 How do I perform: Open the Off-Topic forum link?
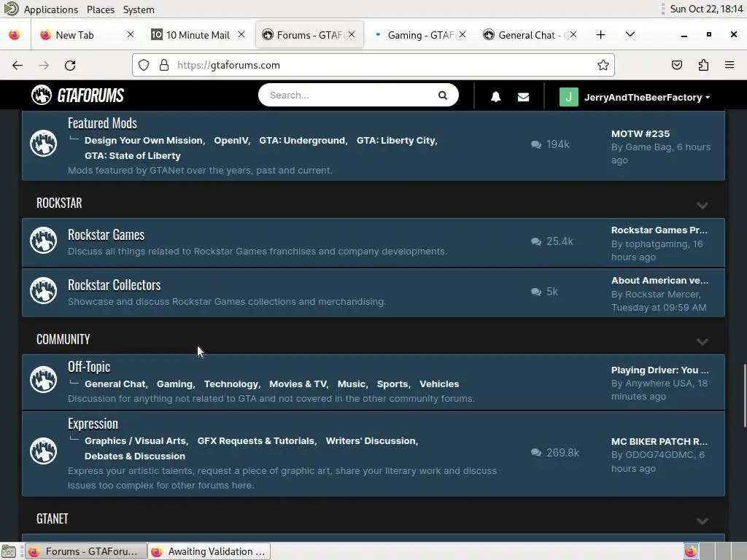89,367
